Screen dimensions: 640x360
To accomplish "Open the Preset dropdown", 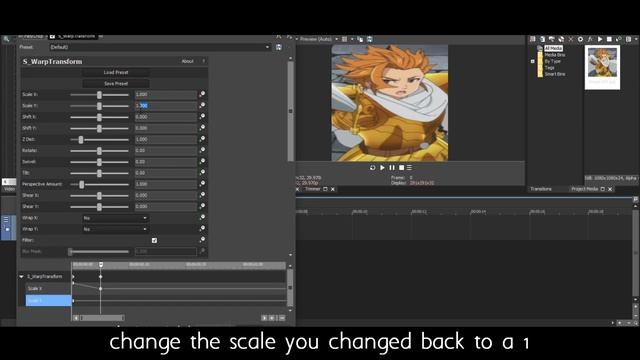I will (160, 47).
